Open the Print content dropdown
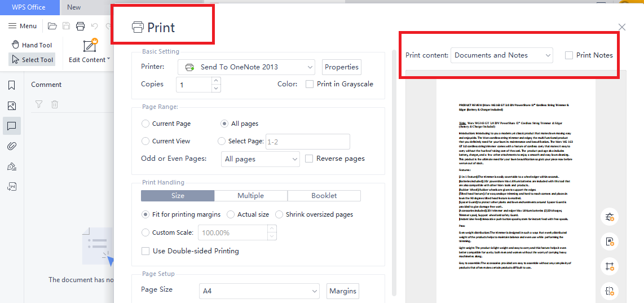The width and height of the screenshot is (644, 303). pyautogui.click(x=501, y=55)
